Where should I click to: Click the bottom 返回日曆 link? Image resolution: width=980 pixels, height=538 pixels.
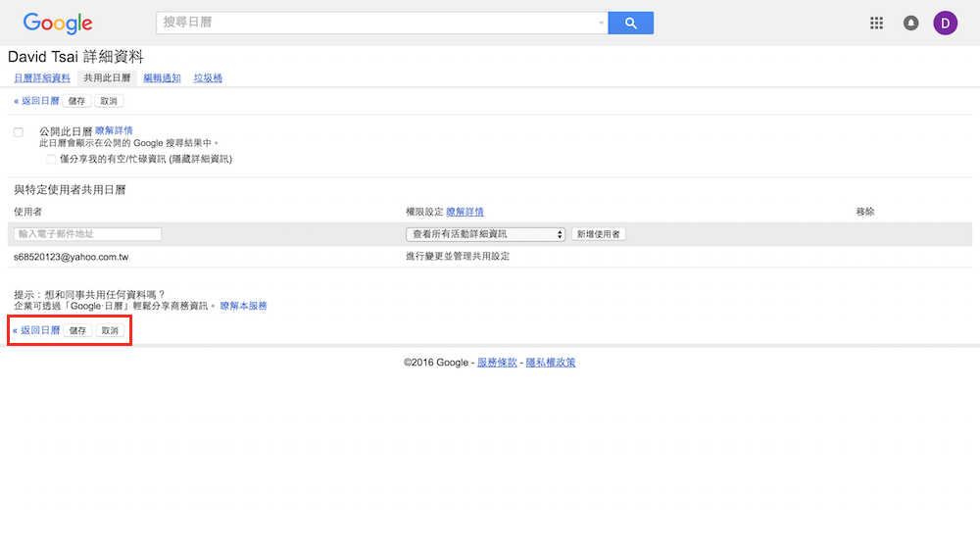pyautogui.click(x=36, y=331)
